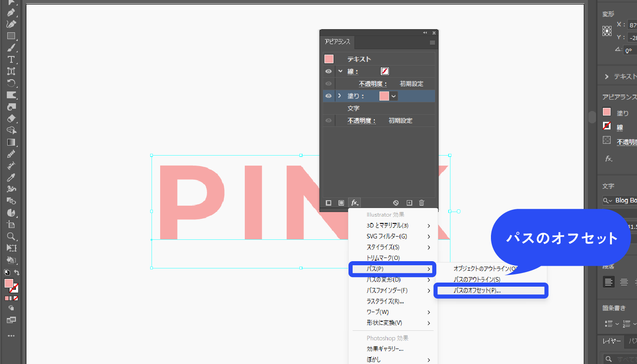637x364 pixels.
Task: Add new fill in Appearance panel
Action: click(341, 203)
